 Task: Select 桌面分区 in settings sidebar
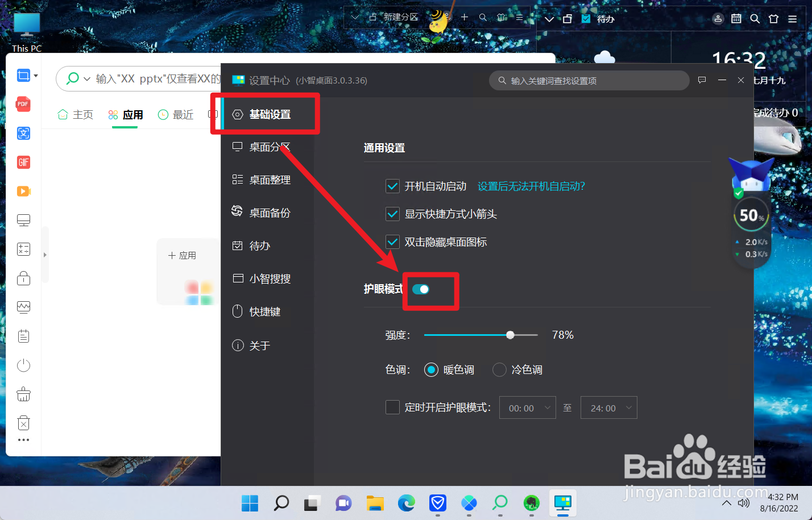267,147
